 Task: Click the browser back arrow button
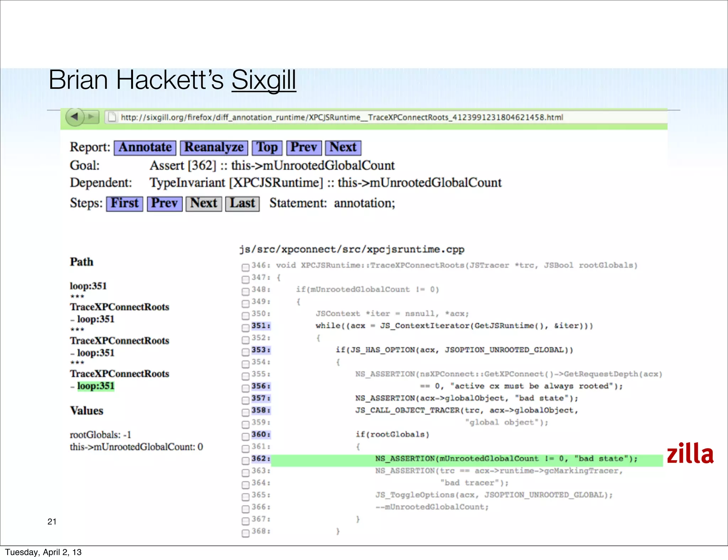point(75,117)
